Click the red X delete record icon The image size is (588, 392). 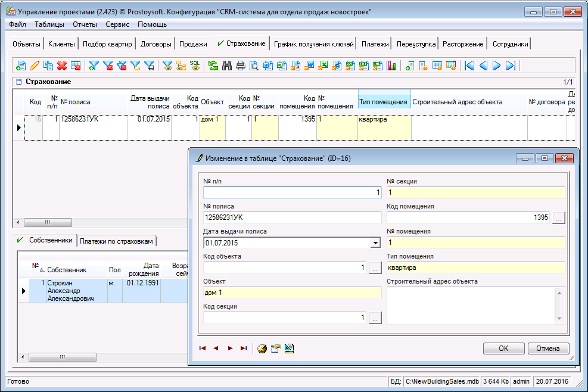[61, 66]
